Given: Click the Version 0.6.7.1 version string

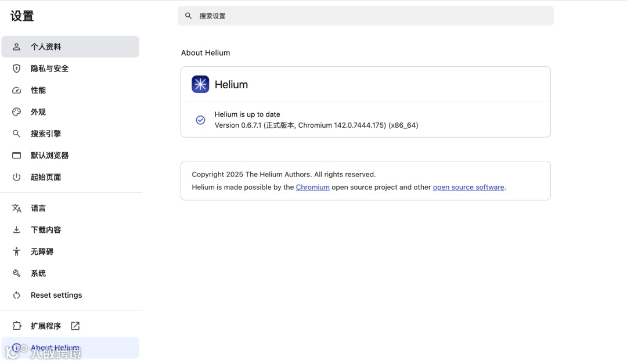Looking at the screenshot, I should tap(316, 125).
